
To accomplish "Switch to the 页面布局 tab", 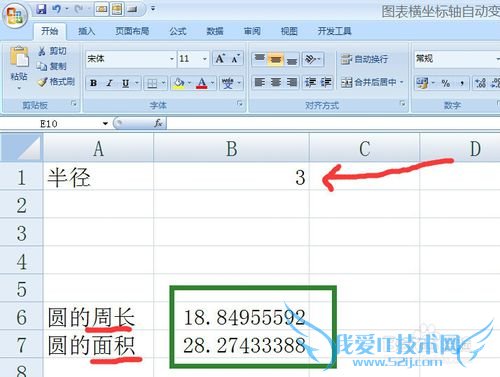I will [132, 31].
